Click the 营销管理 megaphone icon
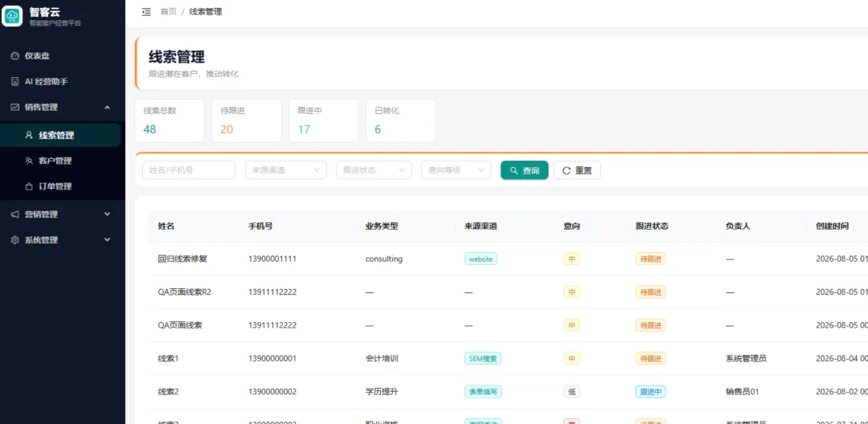This screenshot has width=868, height=424. point(15,214)
